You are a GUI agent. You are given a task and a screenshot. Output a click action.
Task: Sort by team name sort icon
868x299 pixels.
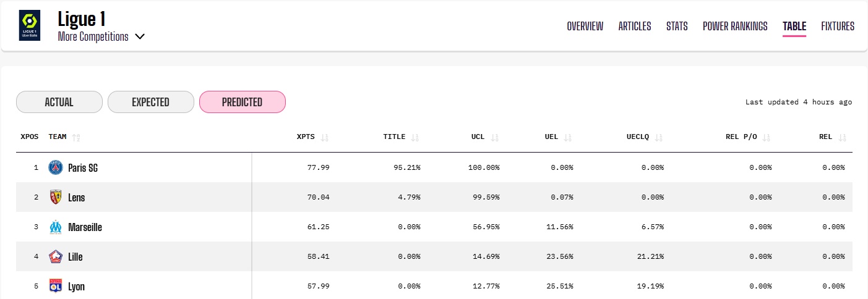point(76,137)
